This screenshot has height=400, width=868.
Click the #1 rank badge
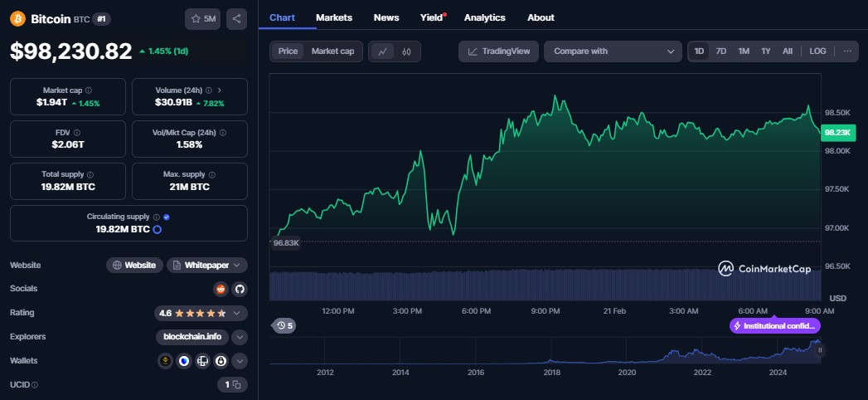tap(101, 19)
